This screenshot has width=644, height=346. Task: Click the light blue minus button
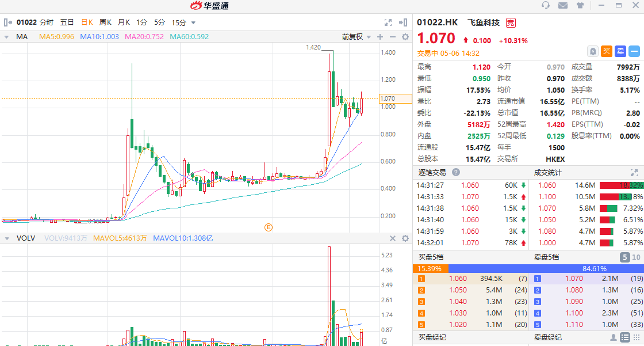point(634,51)
